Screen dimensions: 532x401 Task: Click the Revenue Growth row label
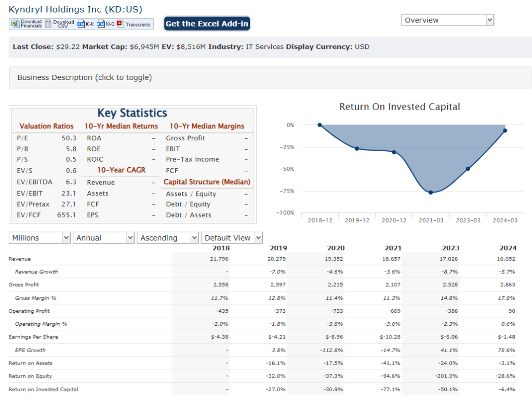[36, 272]
